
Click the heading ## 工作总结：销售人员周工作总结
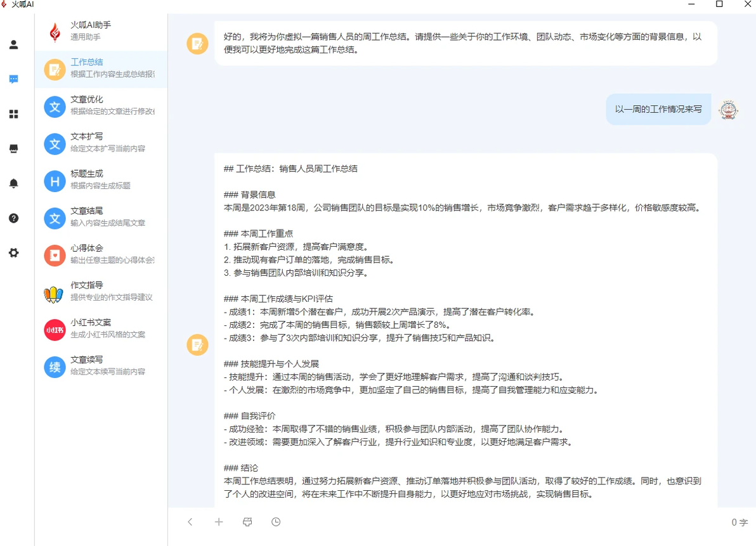click(290, 169)
